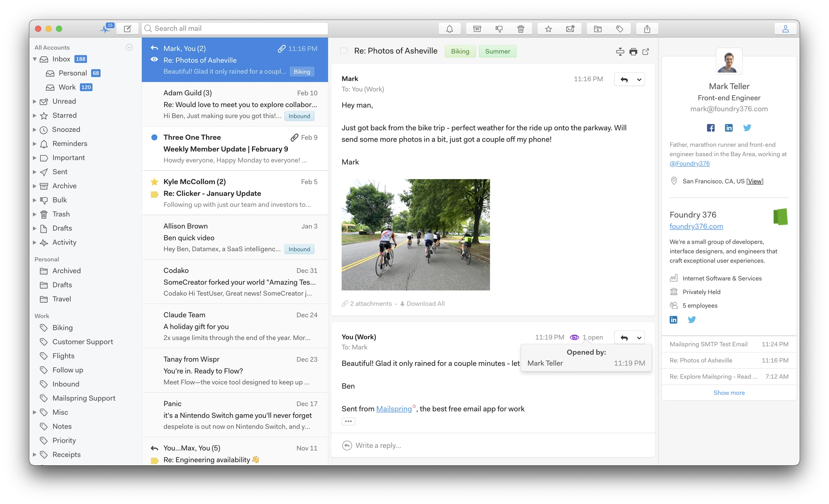Toggle checkbox next to Re: Photos of Asheville
The image size is (829, 504).
coord(344,51)
